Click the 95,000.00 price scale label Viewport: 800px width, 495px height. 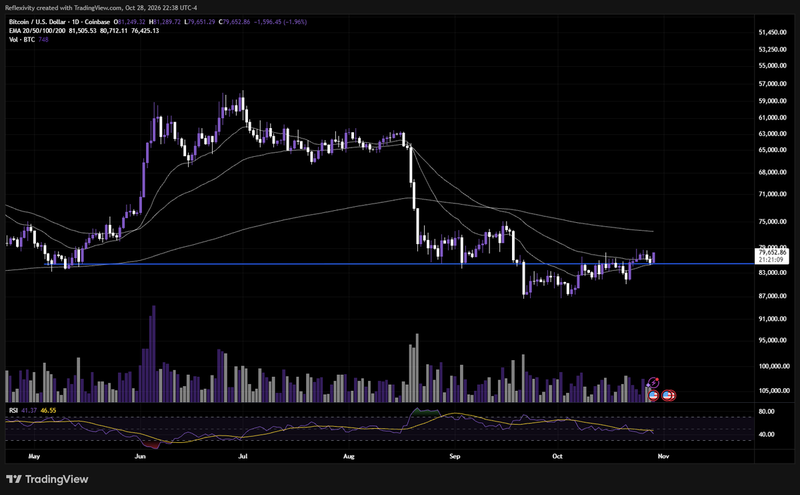(x=772, y=340)
